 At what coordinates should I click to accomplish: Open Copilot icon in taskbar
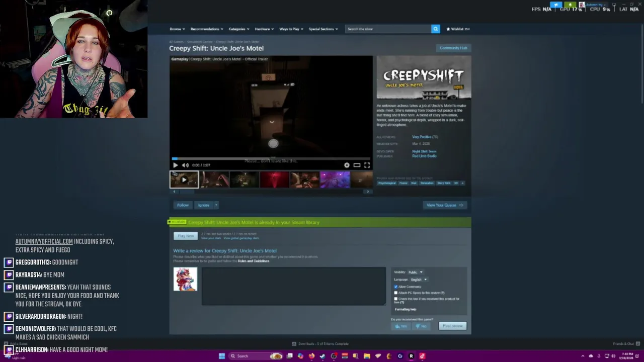[300, 356]
